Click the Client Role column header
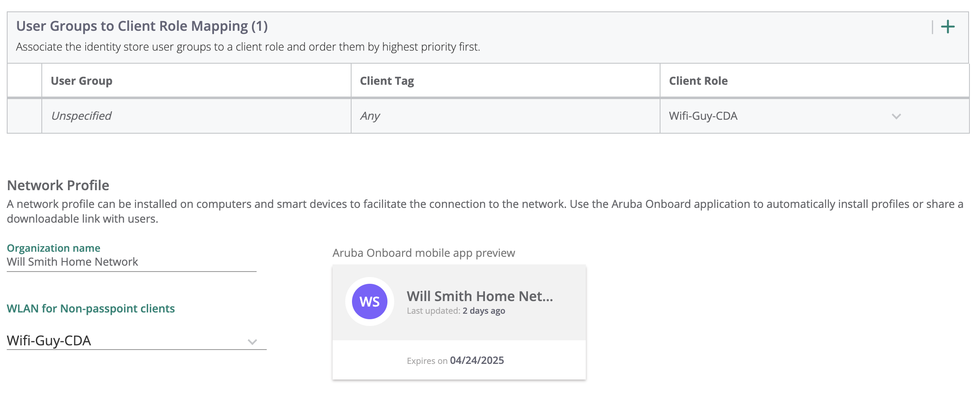The image size is (980, 393). pos(698,81)
